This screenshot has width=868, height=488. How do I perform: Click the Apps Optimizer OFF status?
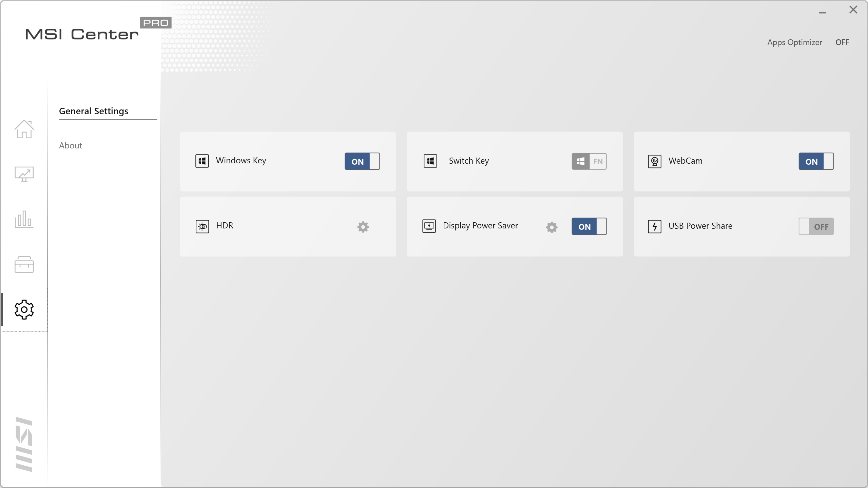click(842, 42)
